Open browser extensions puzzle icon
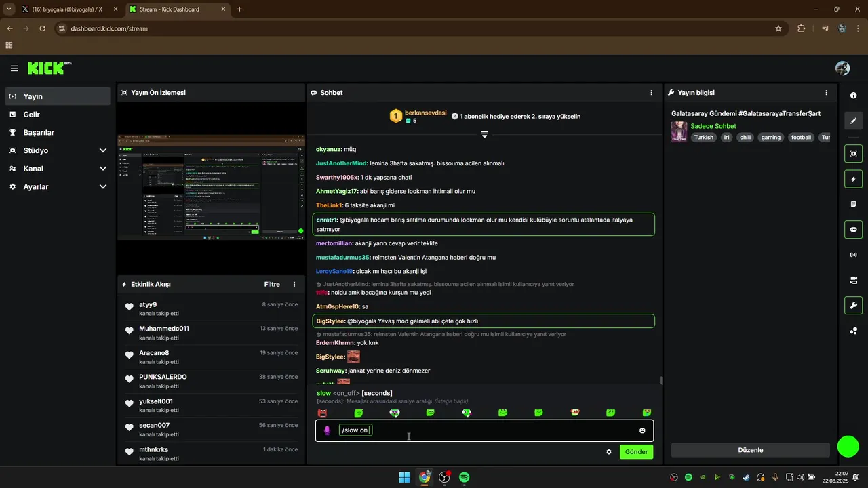The image size is (868, 488). (x=802, y=28)
